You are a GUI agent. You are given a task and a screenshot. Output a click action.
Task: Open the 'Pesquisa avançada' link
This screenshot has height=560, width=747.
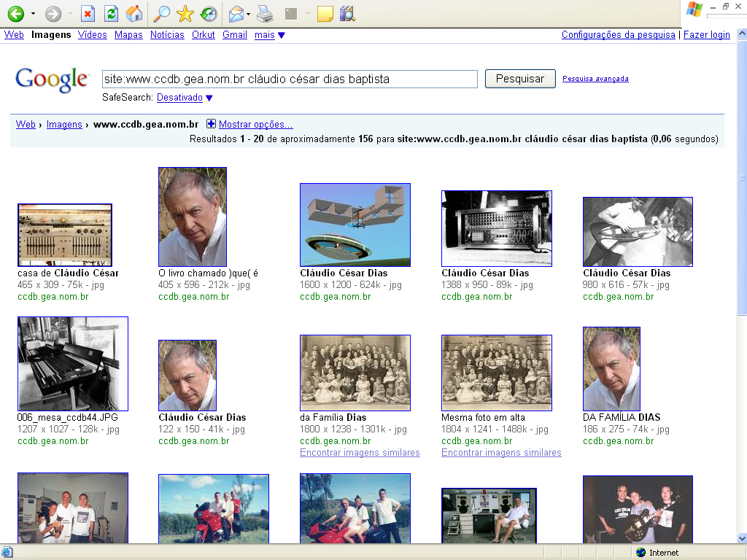point(595,79)
